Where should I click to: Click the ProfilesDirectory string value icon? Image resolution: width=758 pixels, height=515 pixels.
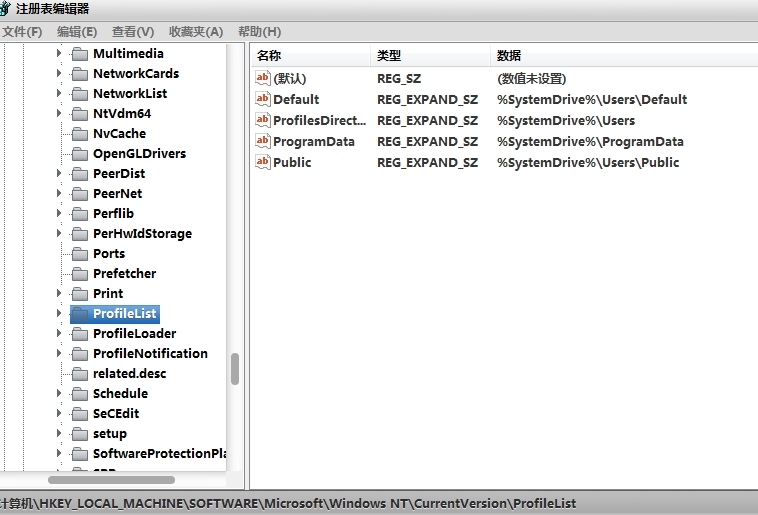262,120
